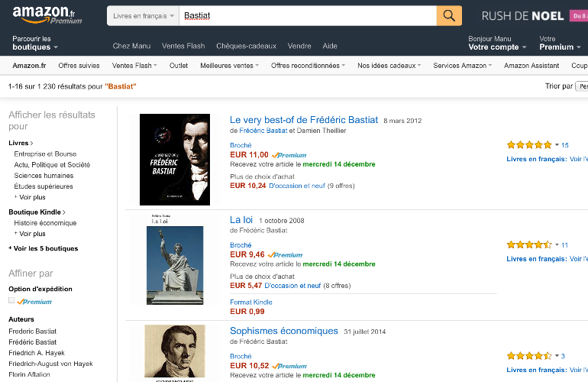Expand the Votre compte dropdown
This screenshot has height=382, width=588.
[497, 47]
